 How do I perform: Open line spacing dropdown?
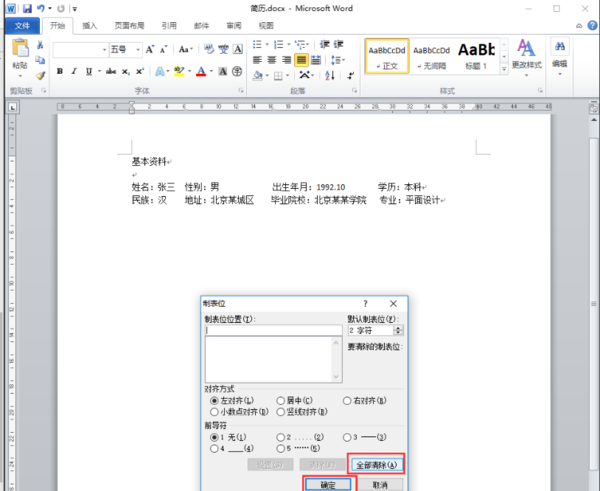(338, 60)
